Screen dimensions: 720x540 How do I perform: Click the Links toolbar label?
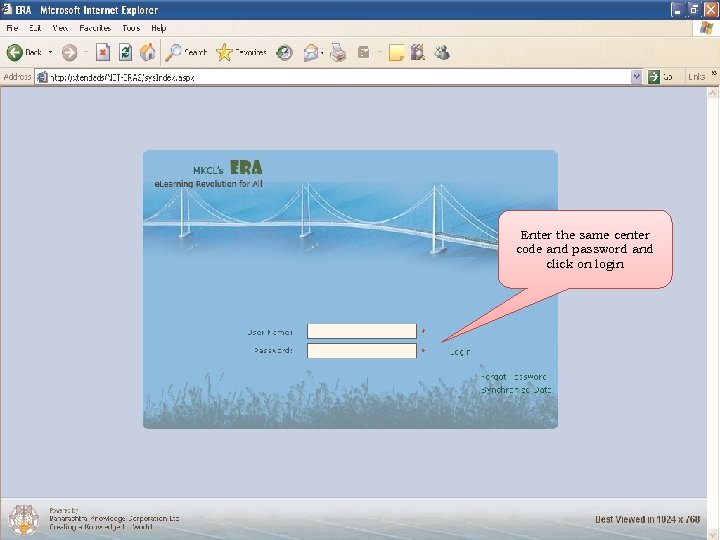pos(696,77)
